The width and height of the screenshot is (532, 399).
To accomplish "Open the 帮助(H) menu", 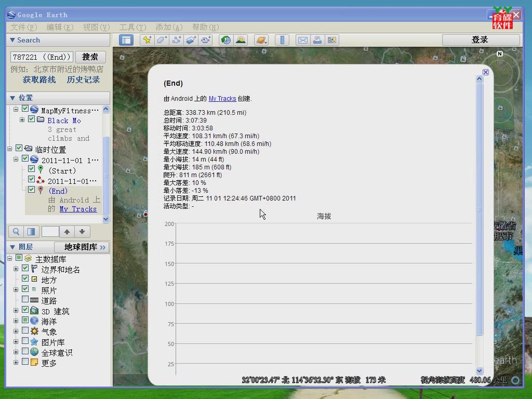I will [x=206, y=27].
